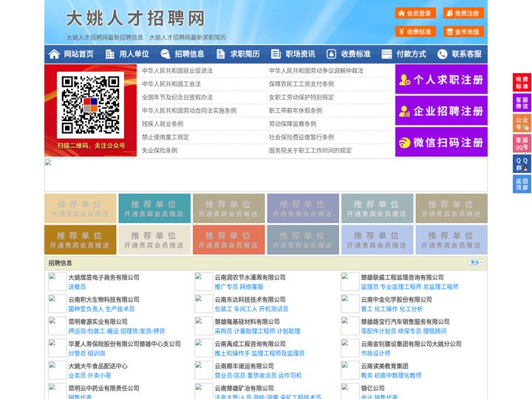The image size is (532, 399).
Task: Click the phone icon for 联系客服
Action: 442,54
